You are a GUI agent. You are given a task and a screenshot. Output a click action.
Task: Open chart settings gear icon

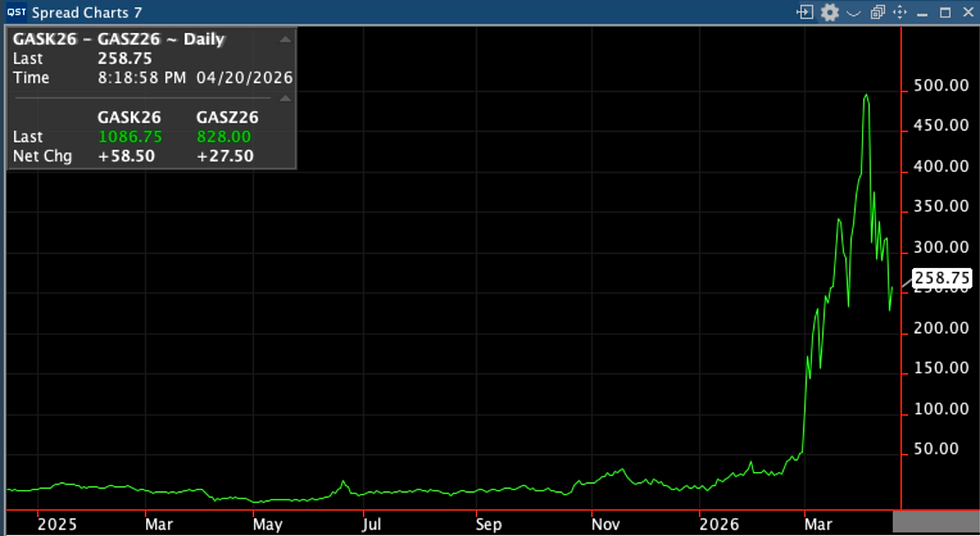coord(829,12)
